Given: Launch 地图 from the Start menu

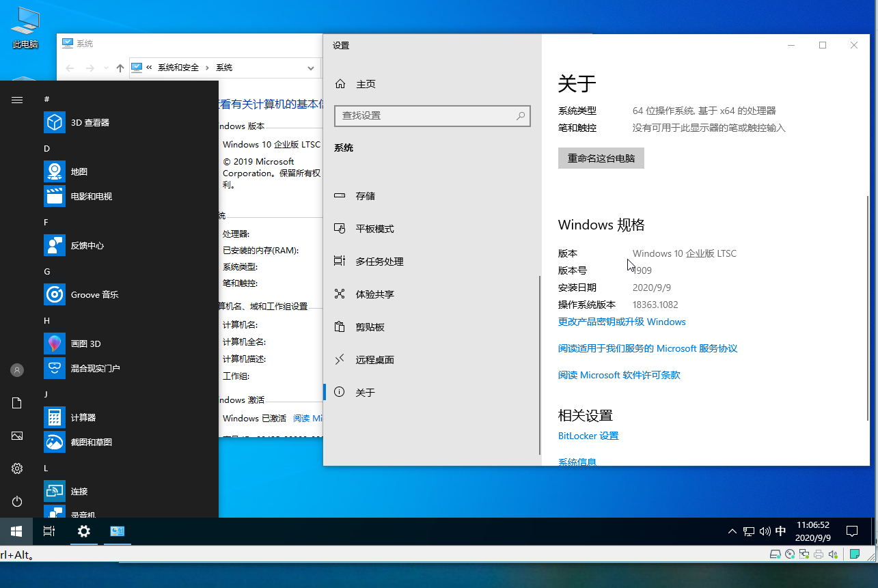Looking at the screenshot, I should pos(130,171).
